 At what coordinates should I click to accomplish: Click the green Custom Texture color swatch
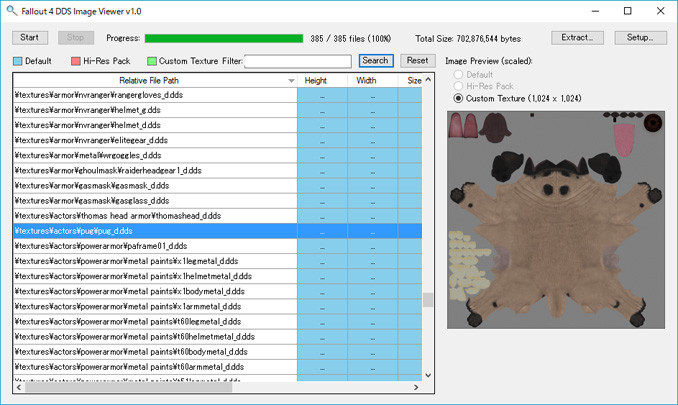pos(152,61)
